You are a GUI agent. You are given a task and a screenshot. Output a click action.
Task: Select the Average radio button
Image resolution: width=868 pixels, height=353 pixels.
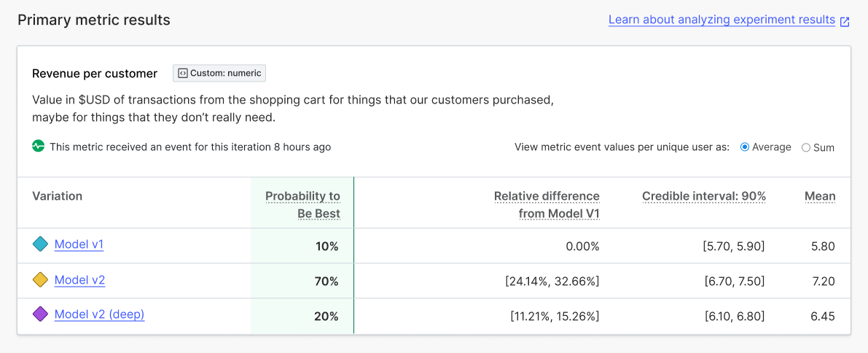click(x=745, y=147)
